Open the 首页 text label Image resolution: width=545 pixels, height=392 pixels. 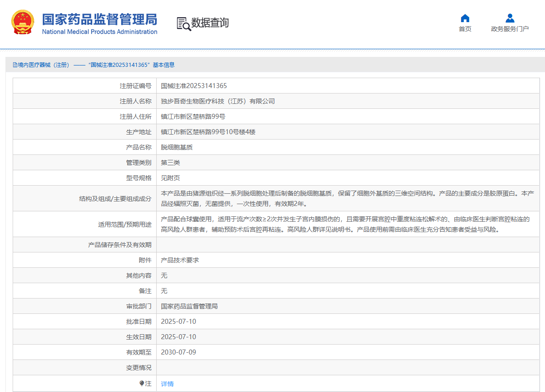coord(465,29)
